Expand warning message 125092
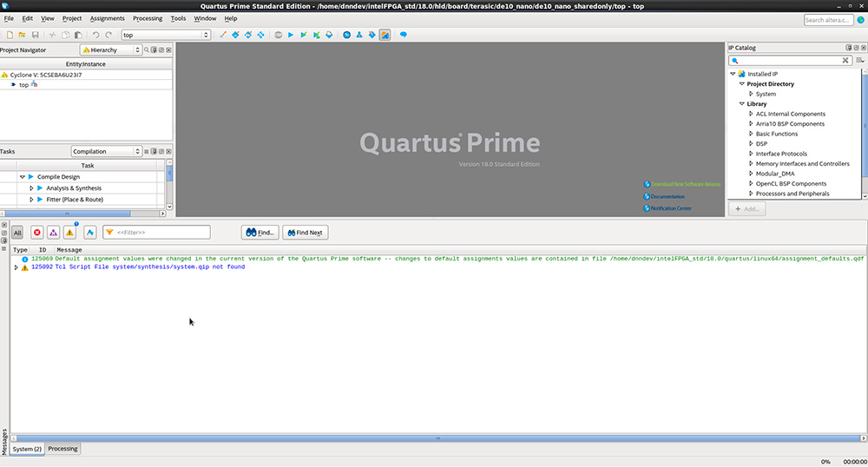Image resolution: width=868 pixels, height=467 pixels. click(16, 267)
